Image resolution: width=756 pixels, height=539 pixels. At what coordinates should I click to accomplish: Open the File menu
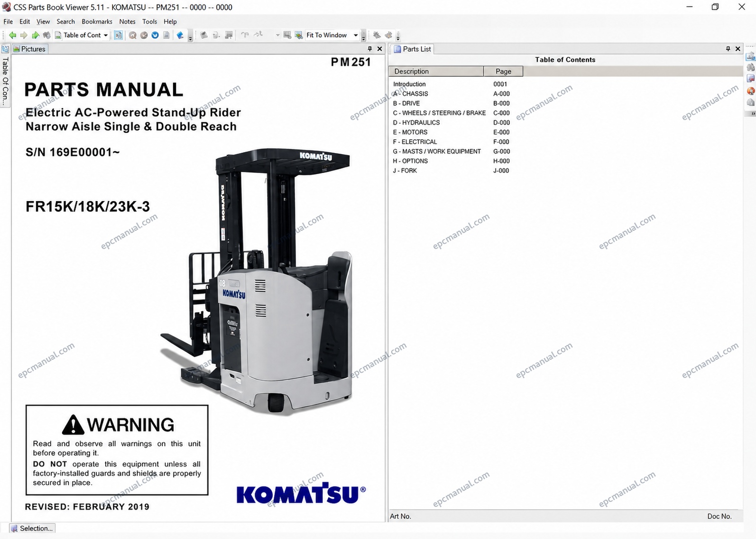coord(8,21)
